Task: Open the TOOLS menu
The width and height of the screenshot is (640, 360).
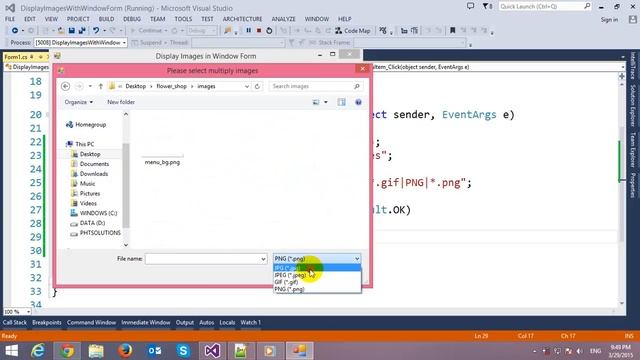Action: coord(183,19)
